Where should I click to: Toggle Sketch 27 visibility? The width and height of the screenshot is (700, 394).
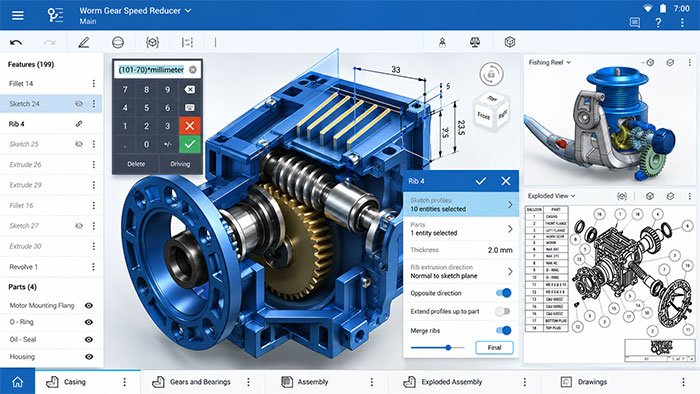point(79,226)
